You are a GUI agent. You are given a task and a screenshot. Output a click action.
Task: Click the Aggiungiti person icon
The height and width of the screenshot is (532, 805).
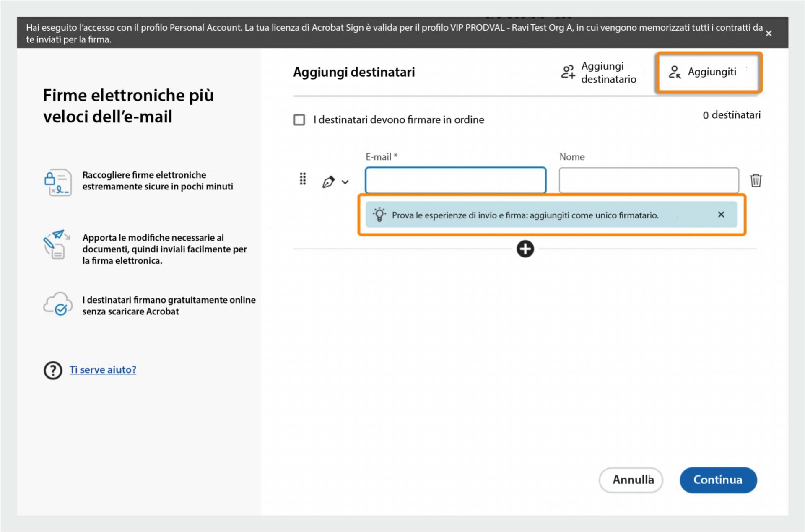[x=675, y=72]
